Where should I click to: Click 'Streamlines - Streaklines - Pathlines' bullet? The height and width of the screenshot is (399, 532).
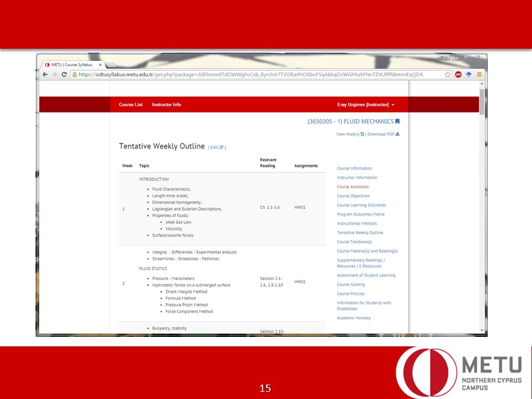(x=186, y=259)
